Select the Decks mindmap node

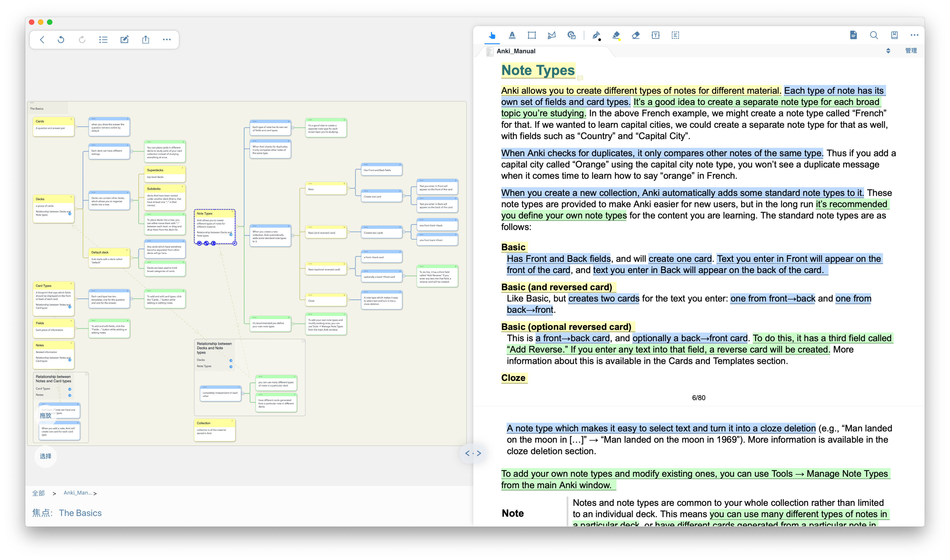pos(54,208)
